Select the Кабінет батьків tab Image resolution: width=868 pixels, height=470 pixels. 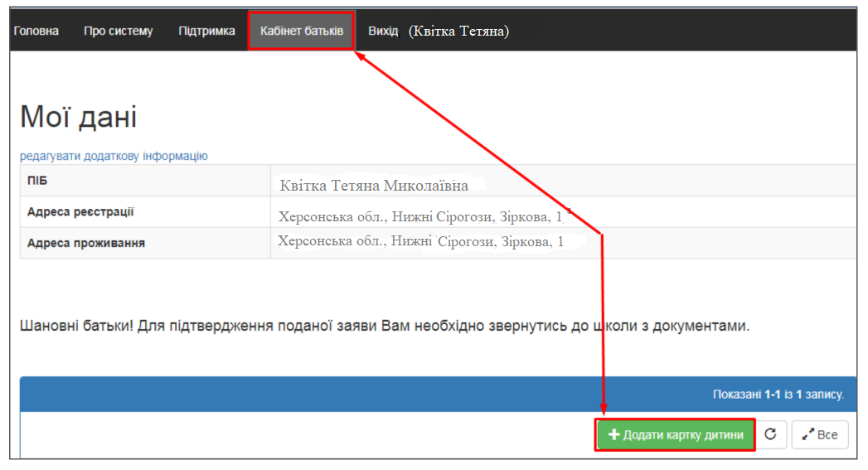(302, 31)
